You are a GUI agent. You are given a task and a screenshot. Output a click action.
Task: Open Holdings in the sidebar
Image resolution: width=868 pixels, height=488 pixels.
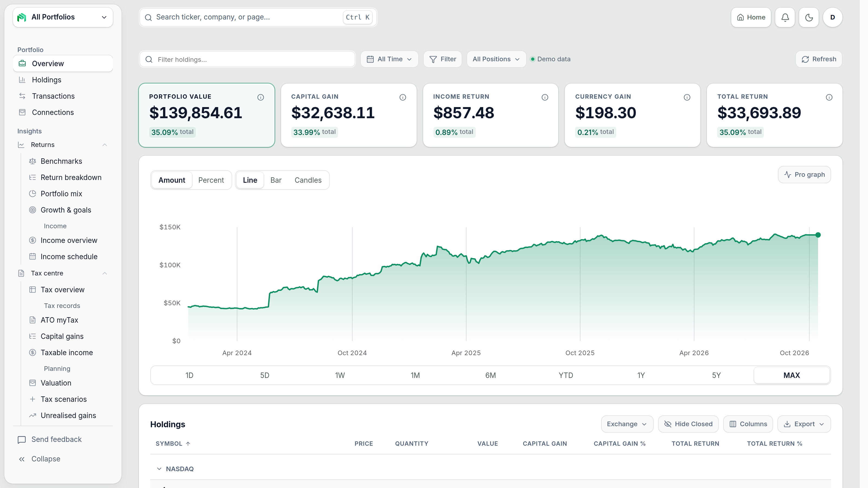click(63, 81)
